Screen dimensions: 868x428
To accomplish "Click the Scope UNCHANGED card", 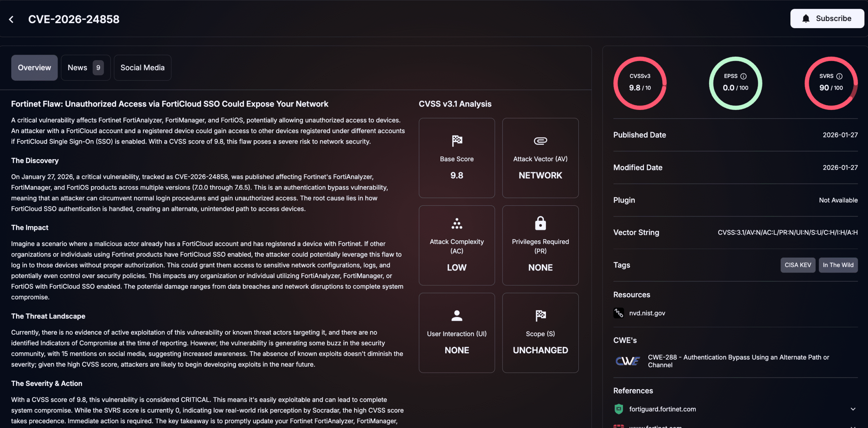I will point(540,333).
